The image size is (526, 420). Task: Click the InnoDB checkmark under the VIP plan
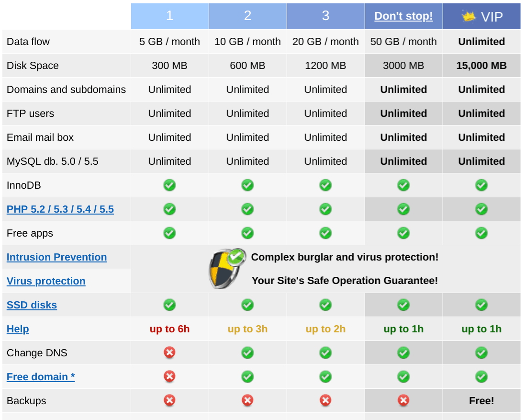(x=481, y=185)
